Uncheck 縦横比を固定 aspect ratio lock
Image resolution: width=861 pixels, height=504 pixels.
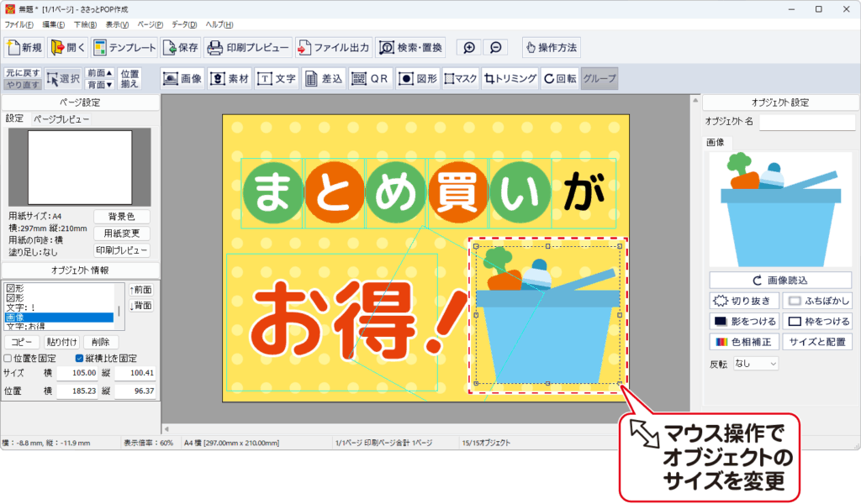[x=80, y=359]
